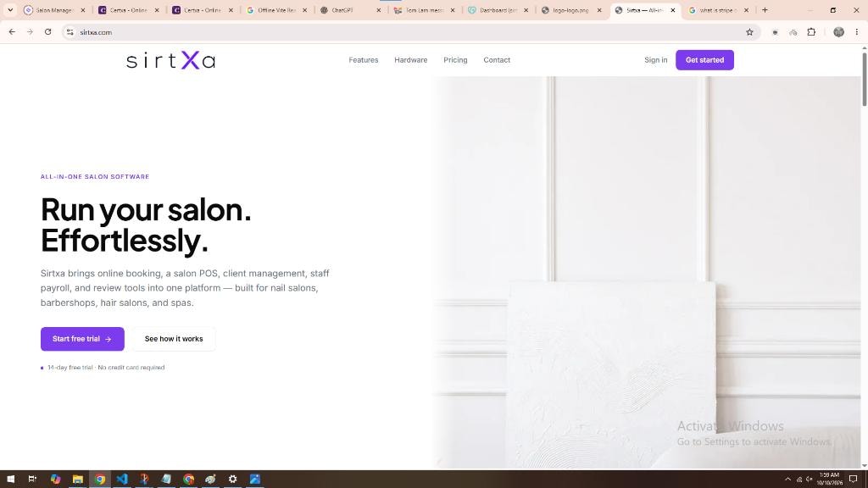
Task: Click the See how it works button
Action: click(x=174, y=339)
